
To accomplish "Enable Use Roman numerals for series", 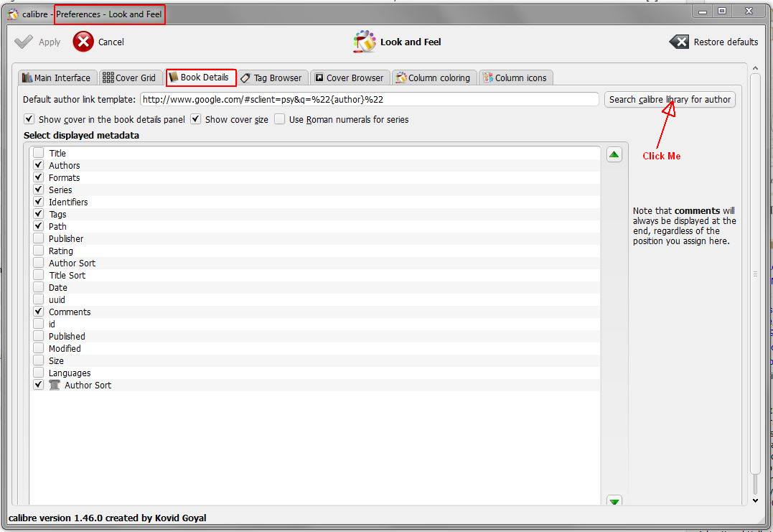I will tap(279, 119).
